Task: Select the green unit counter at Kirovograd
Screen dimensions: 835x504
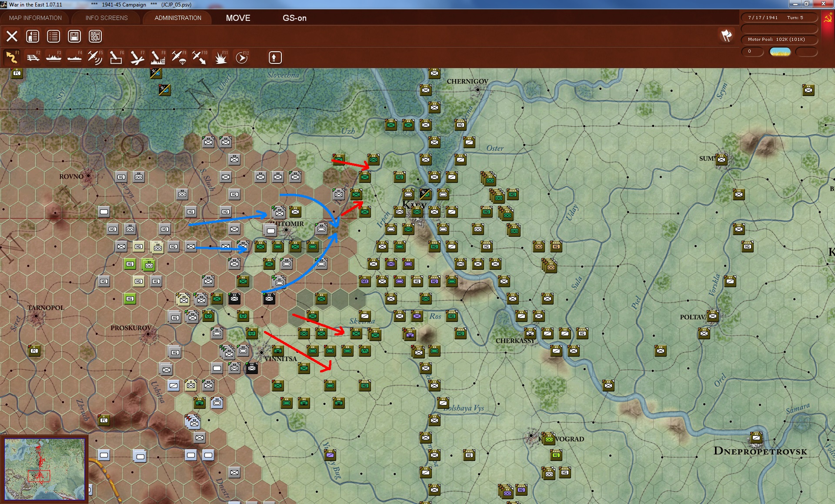Action: [x=549, y=439]
